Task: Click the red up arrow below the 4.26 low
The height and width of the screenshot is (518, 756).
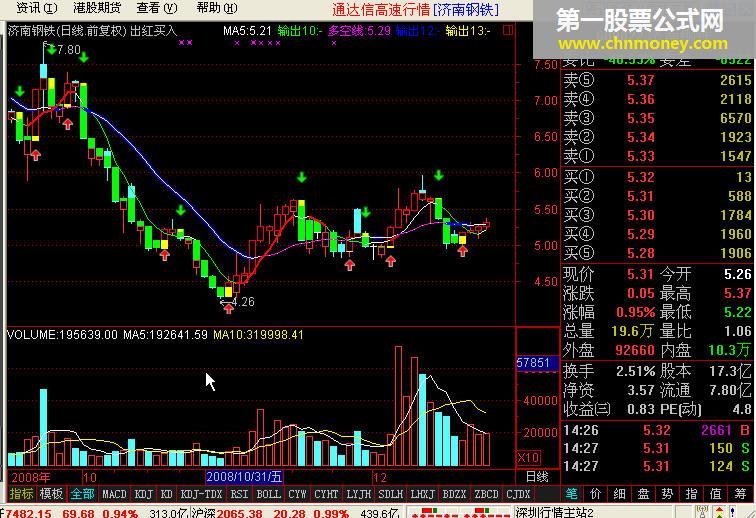Action: point(229,308)
